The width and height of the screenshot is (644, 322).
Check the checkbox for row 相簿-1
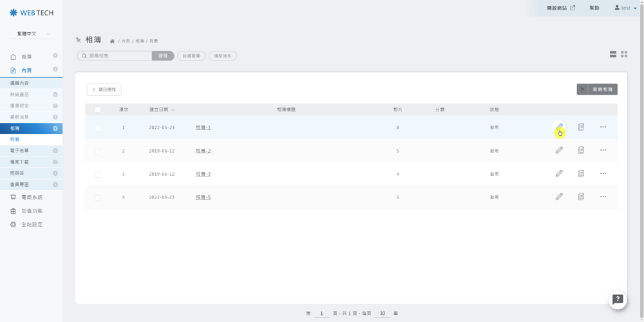point(98,128)
